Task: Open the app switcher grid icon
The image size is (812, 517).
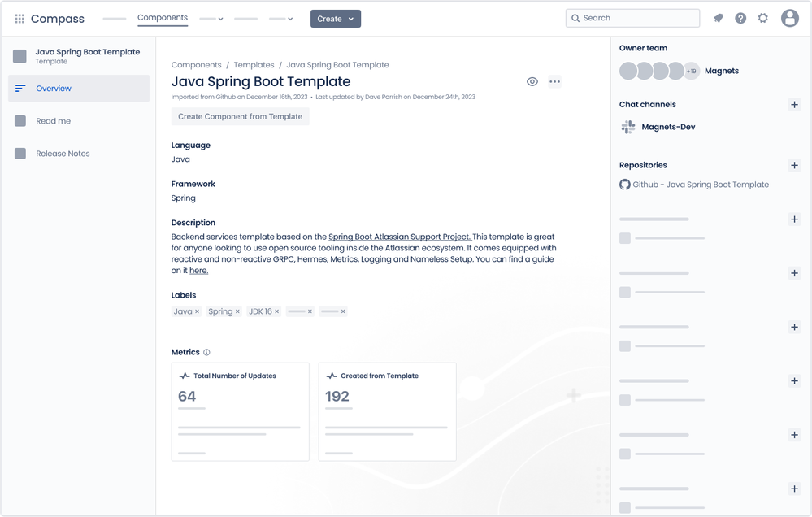Action: 20,19
